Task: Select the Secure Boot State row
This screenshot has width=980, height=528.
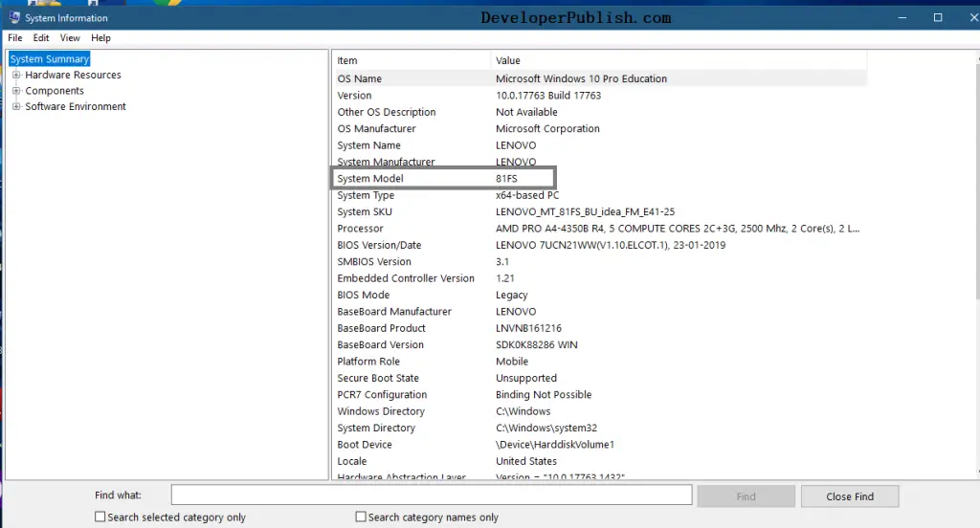Action: pyautogui.click(x=600, y=378)
